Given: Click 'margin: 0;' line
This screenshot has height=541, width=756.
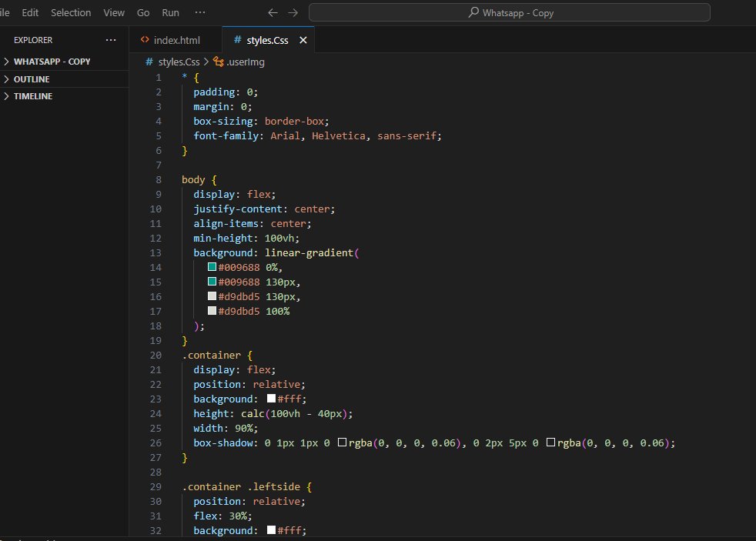Looking at the screenshot, I should (x=222, y=106).
